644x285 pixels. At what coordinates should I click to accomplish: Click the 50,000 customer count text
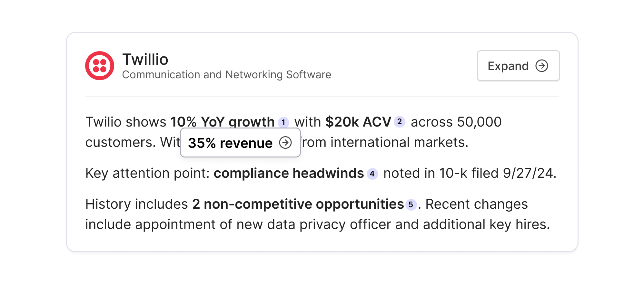tap(479, 122)
